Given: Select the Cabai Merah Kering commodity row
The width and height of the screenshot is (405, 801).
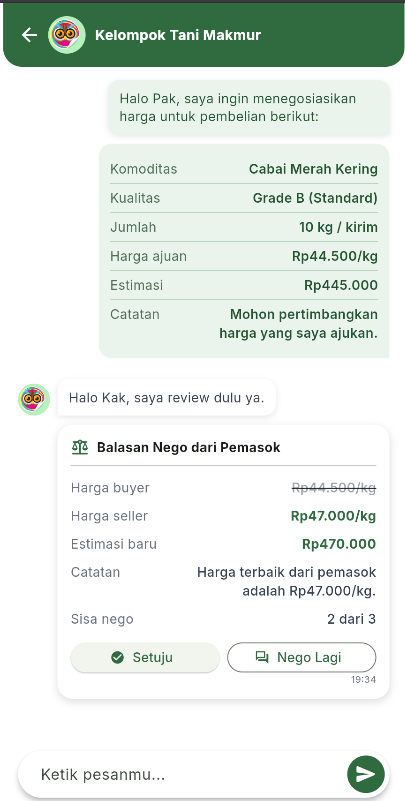Looking at the screenshot, I should 244,169.
